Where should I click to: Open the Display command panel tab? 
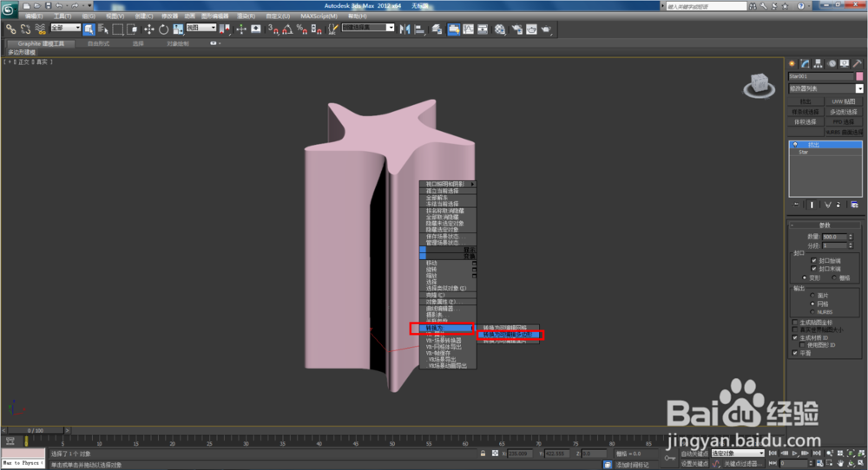point(845,63)
